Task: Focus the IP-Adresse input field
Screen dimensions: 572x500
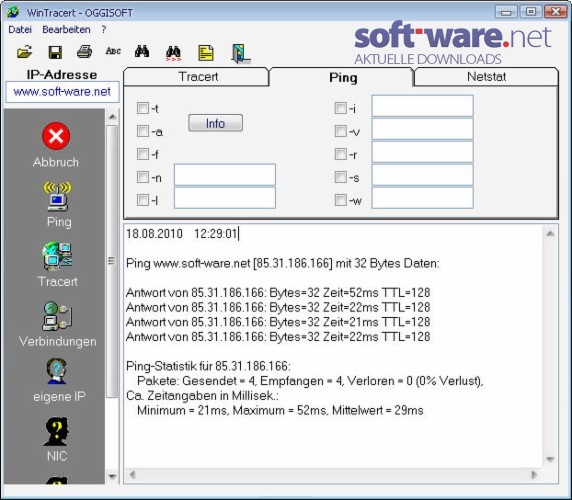Action: point(62,92)
